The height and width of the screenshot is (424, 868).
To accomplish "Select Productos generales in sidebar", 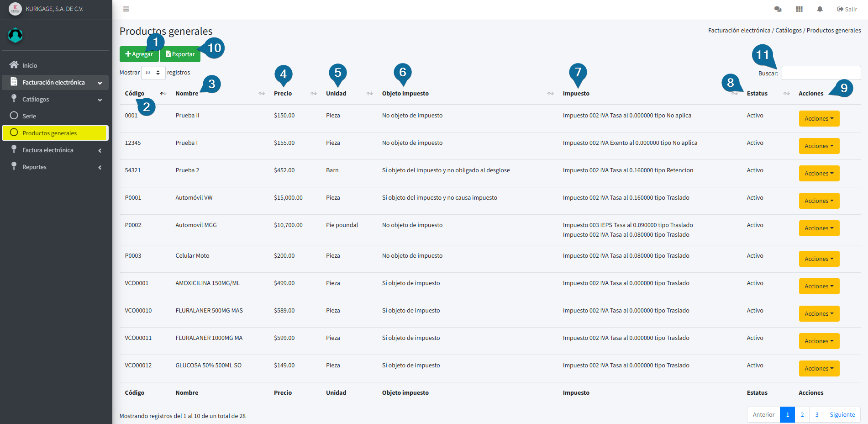I will 50,133.
